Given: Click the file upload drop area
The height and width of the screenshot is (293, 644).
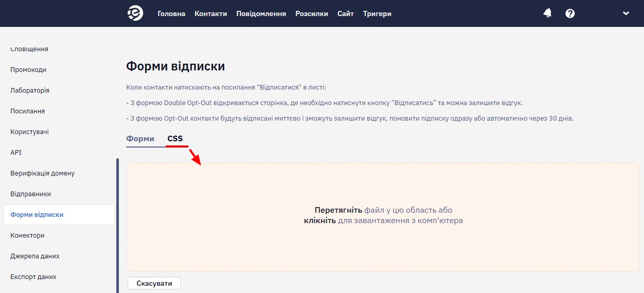Looking at the screenshot, I should point(384,217).
